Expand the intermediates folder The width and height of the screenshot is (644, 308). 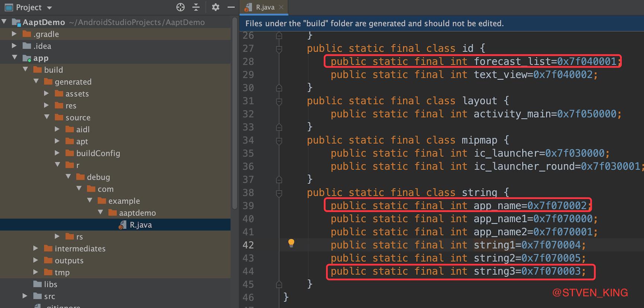[x=36, y=248]
